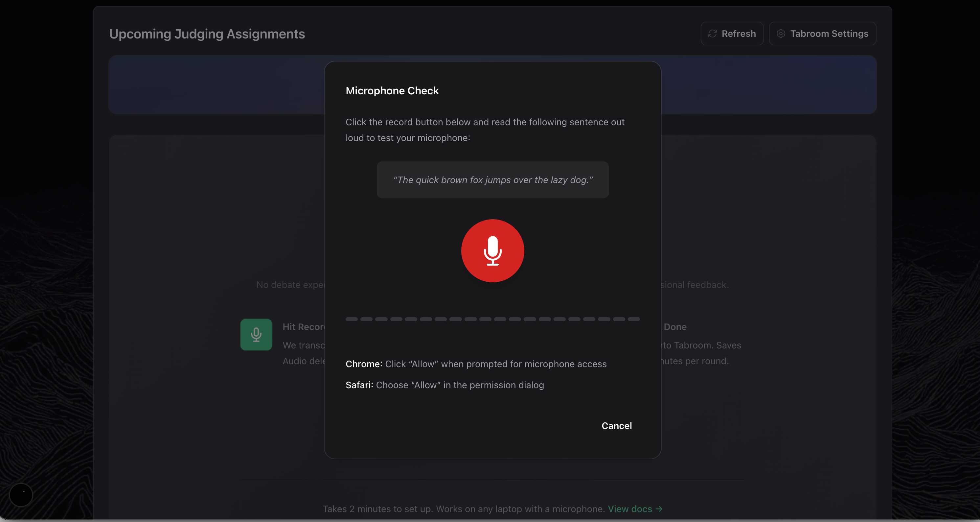980x522 pixels.
Task: Click the gear icon beside Tabroom Settings
Action: (781, 34)
